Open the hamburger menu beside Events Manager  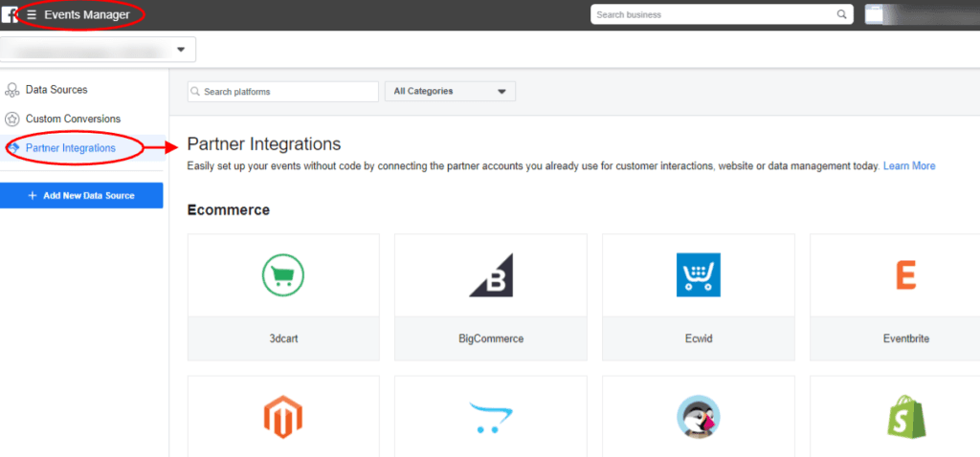coord(32,14)
